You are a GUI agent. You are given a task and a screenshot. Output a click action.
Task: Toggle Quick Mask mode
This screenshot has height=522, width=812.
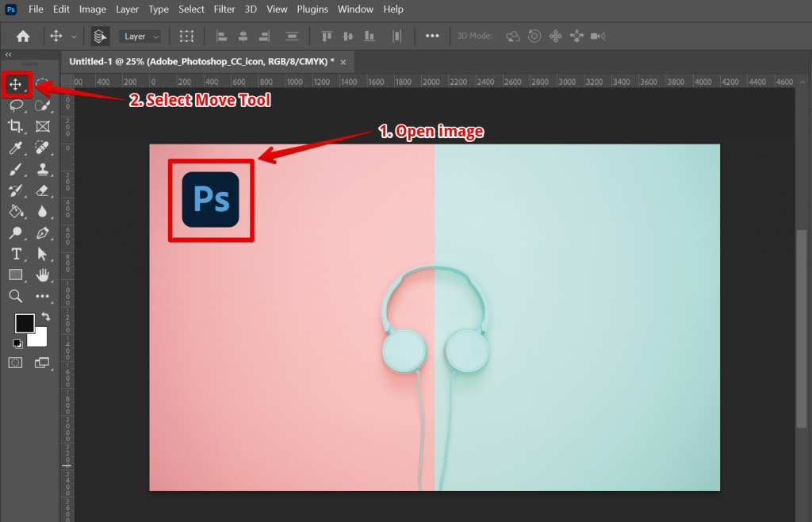click(16, 363)
